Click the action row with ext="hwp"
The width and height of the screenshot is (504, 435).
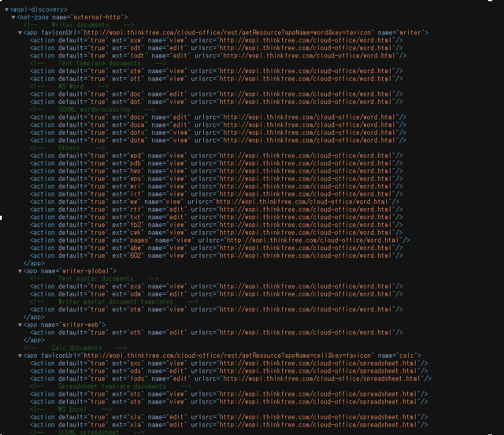click(x=216, y=172)
